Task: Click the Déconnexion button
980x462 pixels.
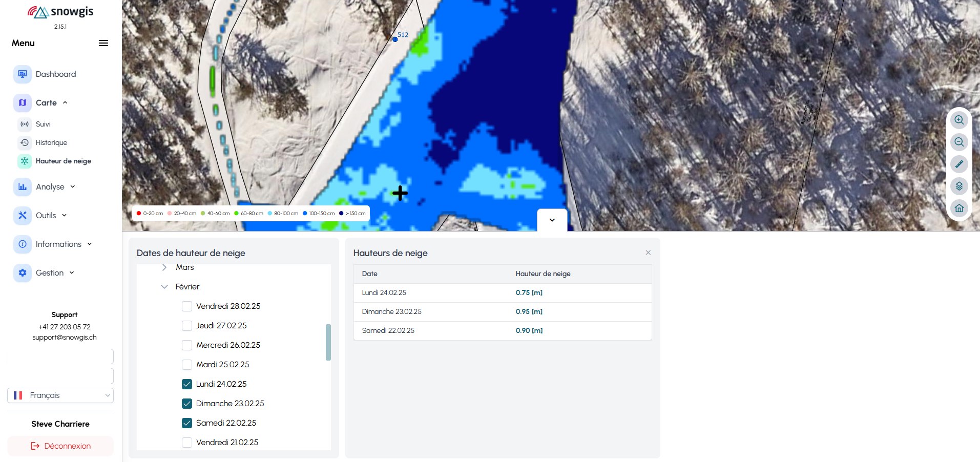Action: click(60, 446)
